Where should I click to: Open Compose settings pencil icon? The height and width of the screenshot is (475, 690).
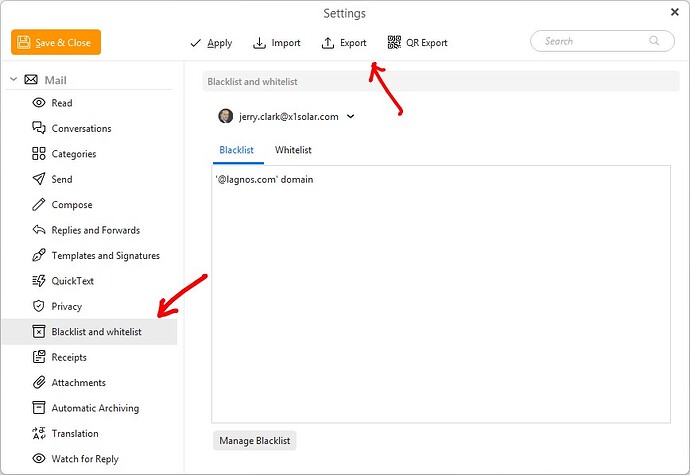[x=39, y=205]
